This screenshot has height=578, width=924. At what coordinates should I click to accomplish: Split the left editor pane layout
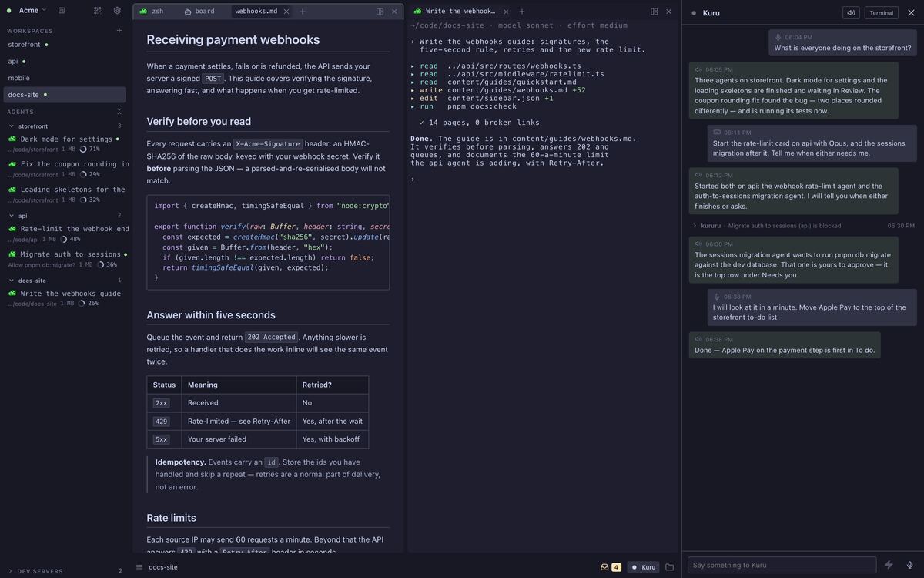click(x=380, y=12)
